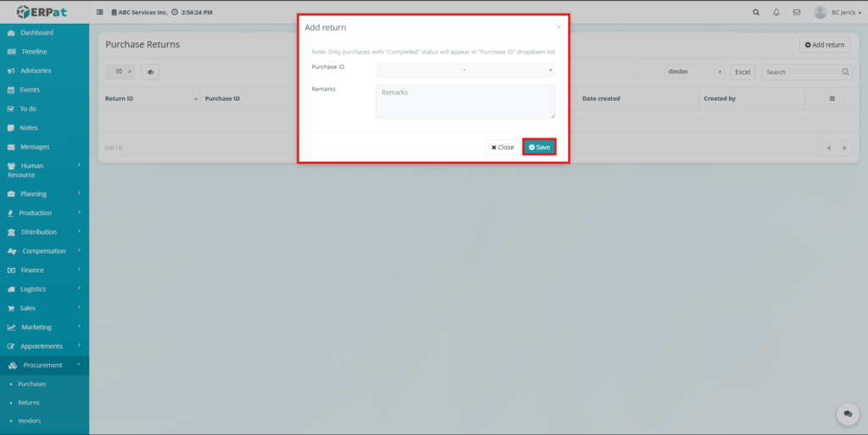Click the Remarks text area
This screenshot has width=868, height=435.
[x=465, y=101]
